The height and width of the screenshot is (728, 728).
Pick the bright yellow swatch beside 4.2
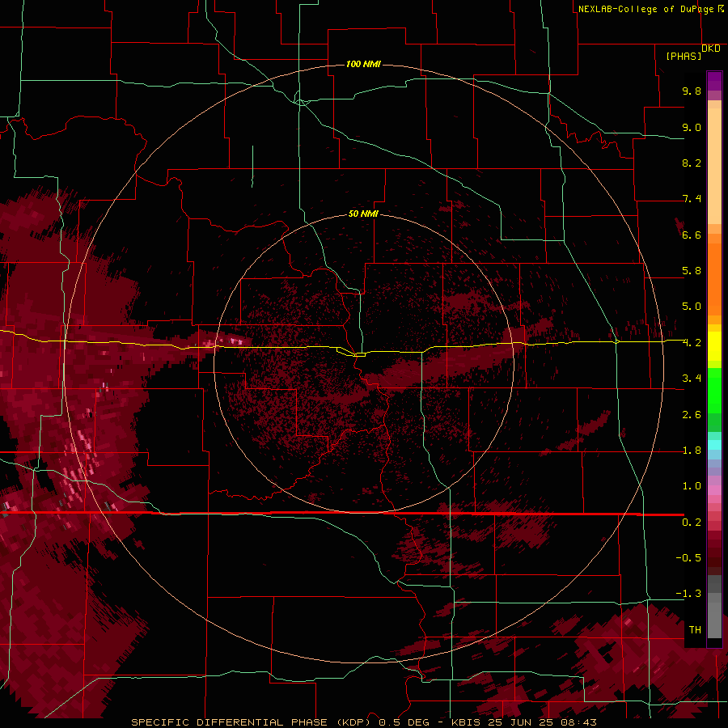point(714,346)
